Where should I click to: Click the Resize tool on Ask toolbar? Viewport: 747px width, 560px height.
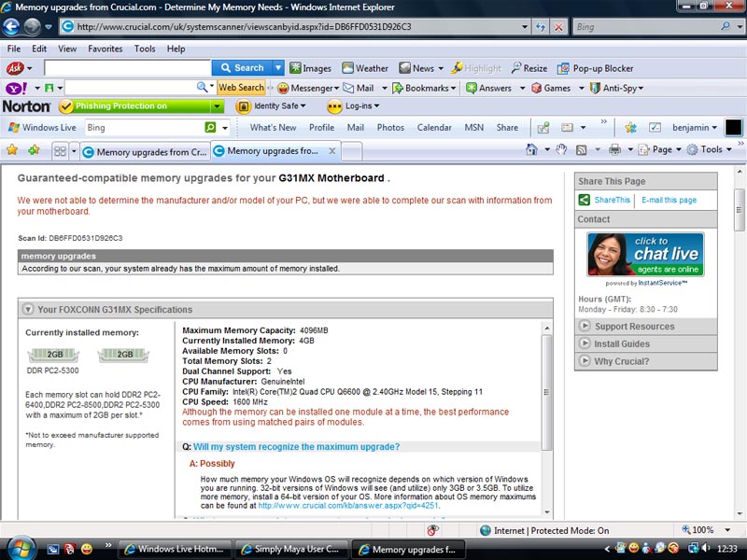pos(529,68)
